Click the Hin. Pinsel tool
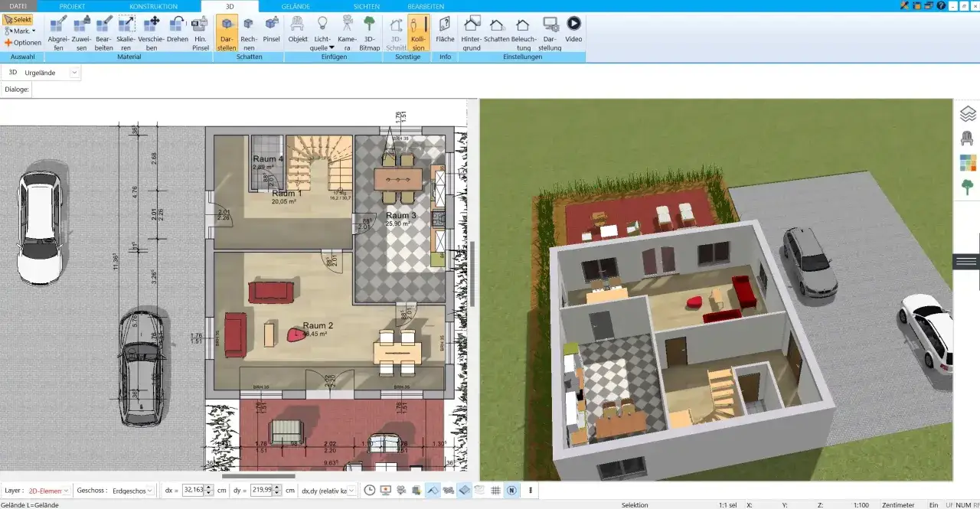This screenshot has height=509, width=980. [x=201, y=33]
